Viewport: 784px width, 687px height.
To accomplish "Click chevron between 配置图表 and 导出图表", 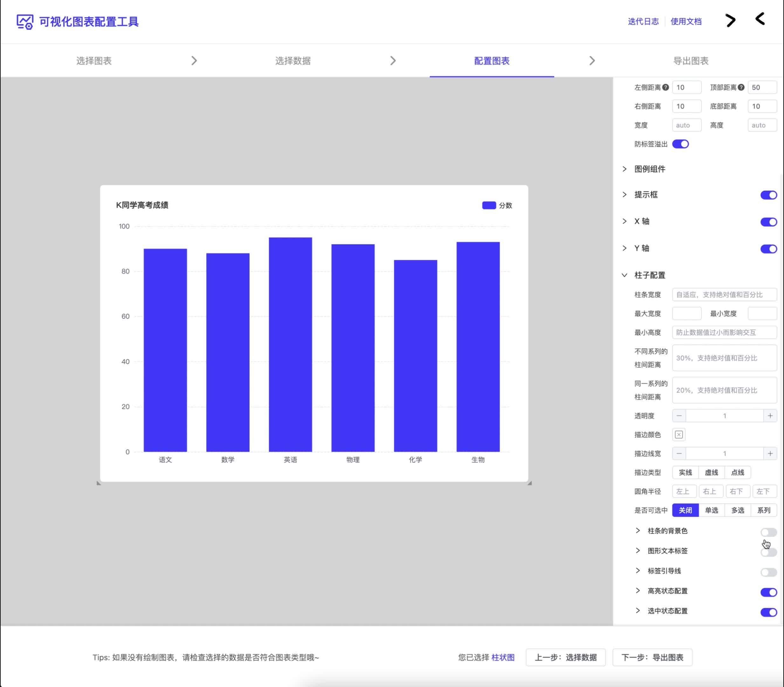I will 592,60.
